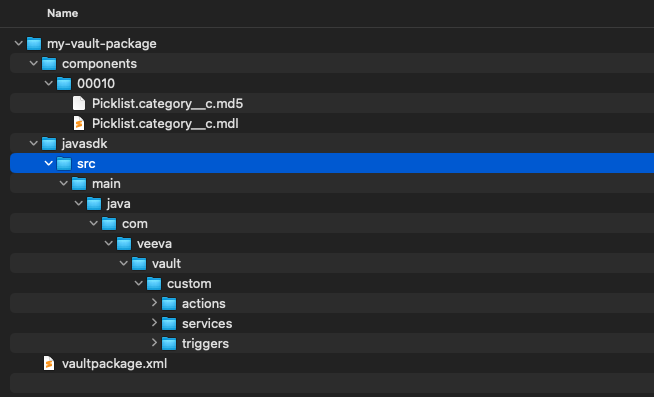Select the com folder name
The image size is (654, 397).
tap(135, 224)
